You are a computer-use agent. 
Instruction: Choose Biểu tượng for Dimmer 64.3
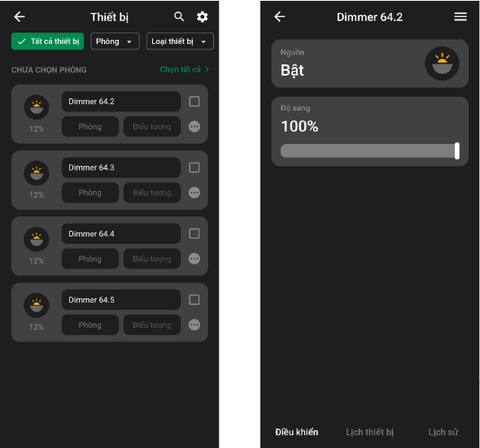click(152, 193)
